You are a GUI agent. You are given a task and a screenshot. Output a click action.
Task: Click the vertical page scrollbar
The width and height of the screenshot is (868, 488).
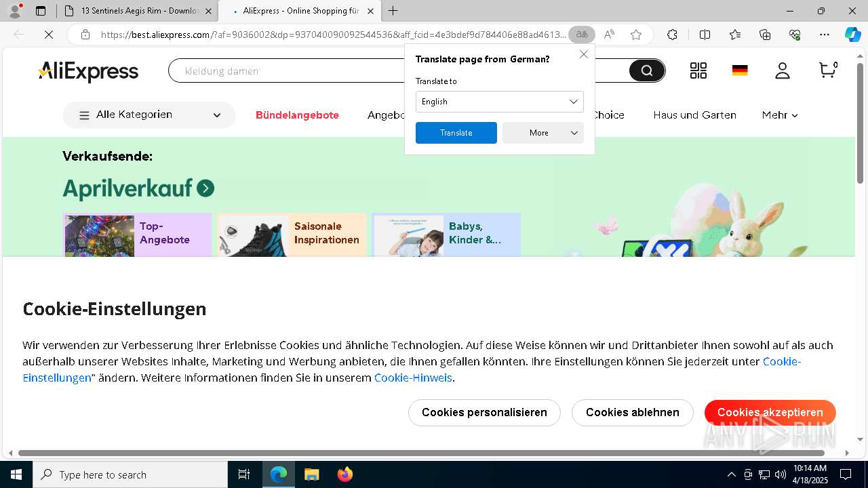[x=861, y=122]
